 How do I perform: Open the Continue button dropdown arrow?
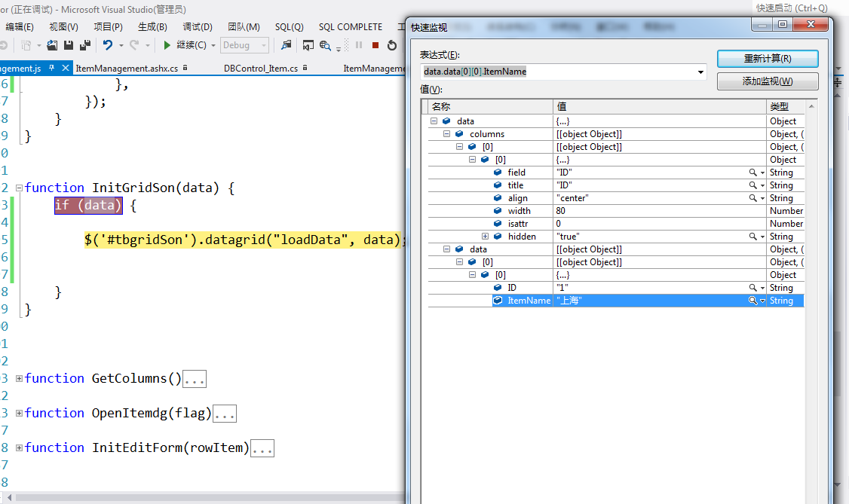click(x=213, y=45)
